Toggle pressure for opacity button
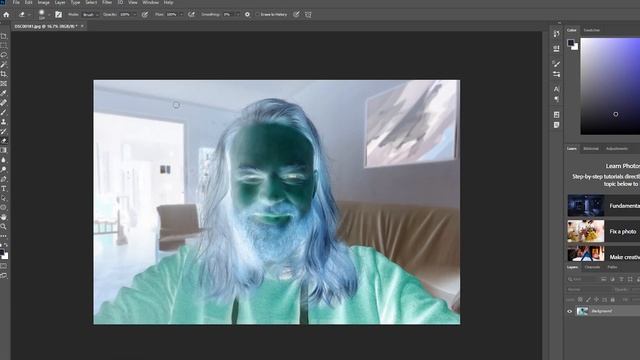Screen dimensions: 640x360 [145, 14]
